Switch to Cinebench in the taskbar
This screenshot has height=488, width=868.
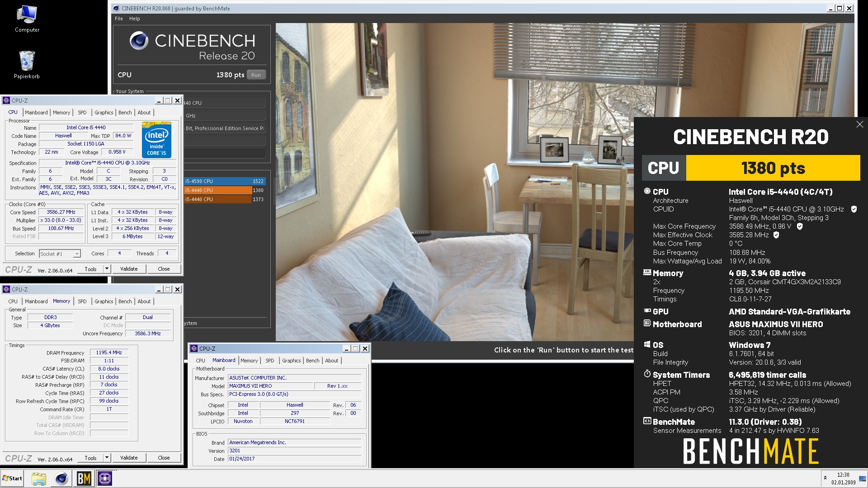tap(61, 479)
